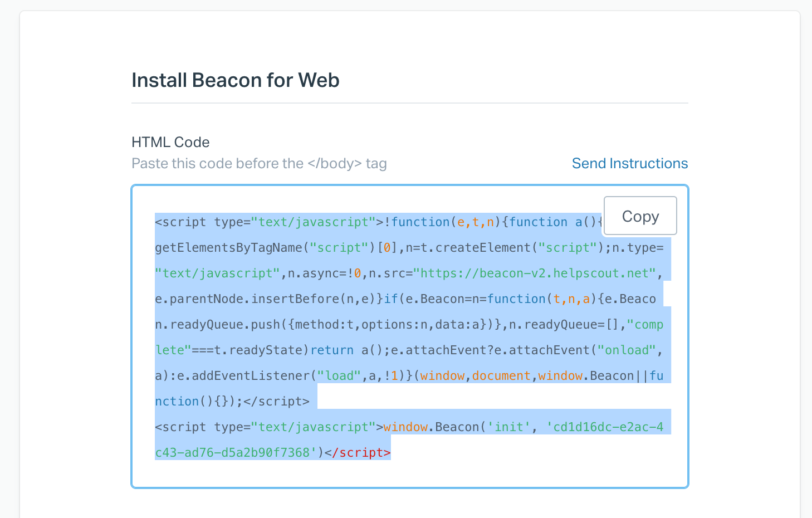Click the Copy button
This screenshot has width=812, height=518.
tap(640, 216)
